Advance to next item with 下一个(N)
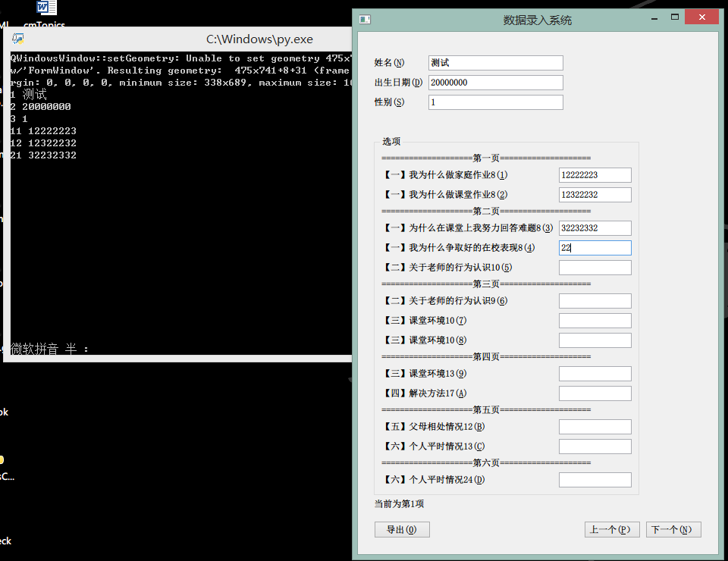This screenshot has width=728, height=561. pyautogui.click(x=673, y=530)
